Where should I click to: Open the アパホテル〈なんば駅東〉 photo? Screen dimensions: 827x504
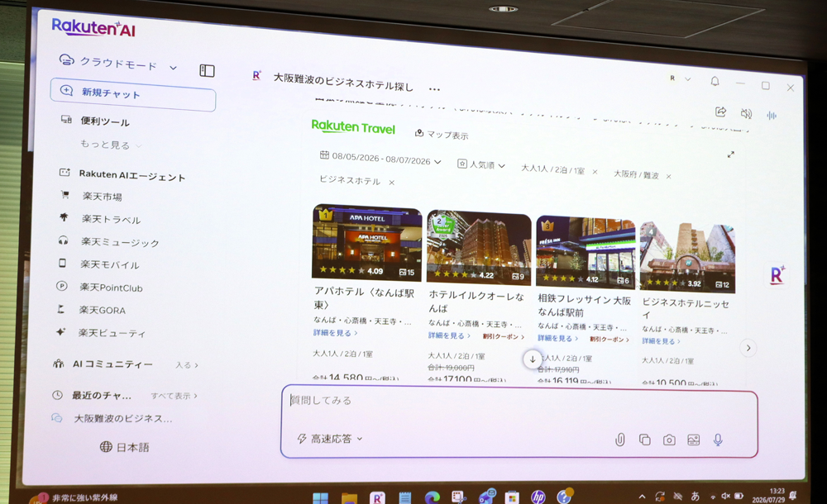point(367,243)
